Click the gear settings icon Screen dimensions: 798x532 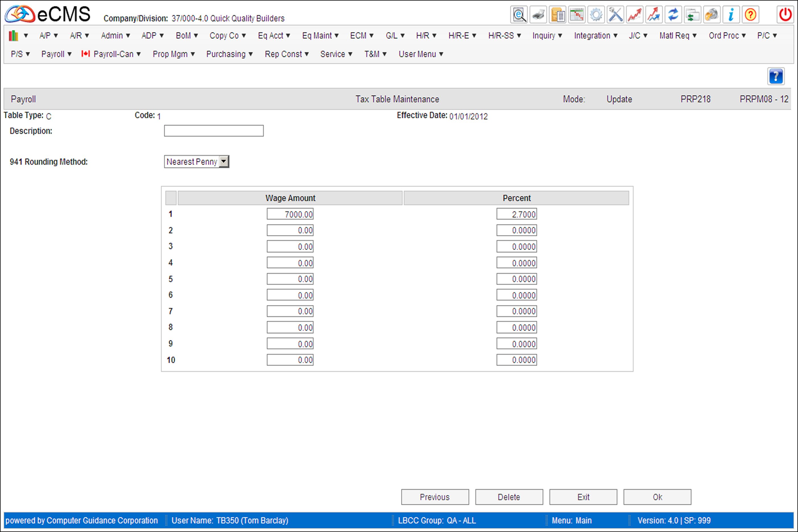pos(596,15)
